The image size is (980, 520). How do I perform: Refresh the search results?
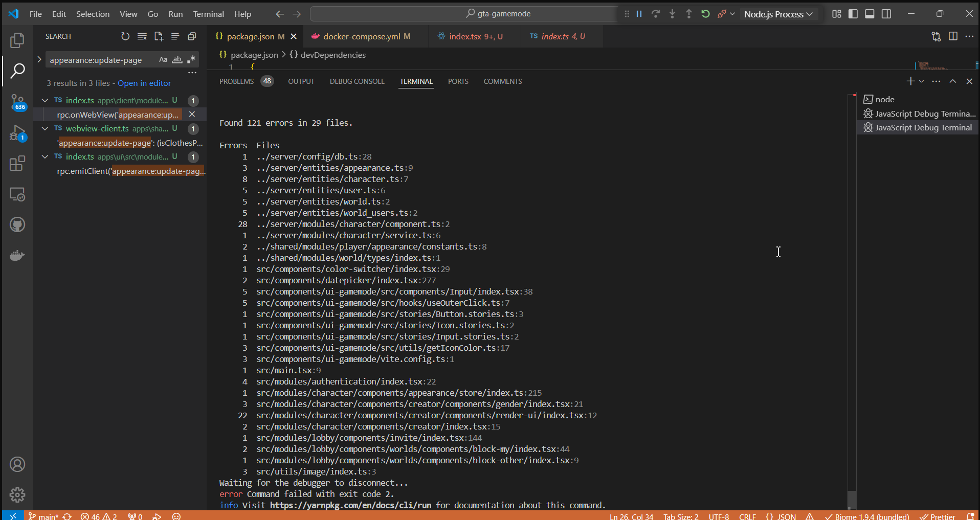click(125, 36)
